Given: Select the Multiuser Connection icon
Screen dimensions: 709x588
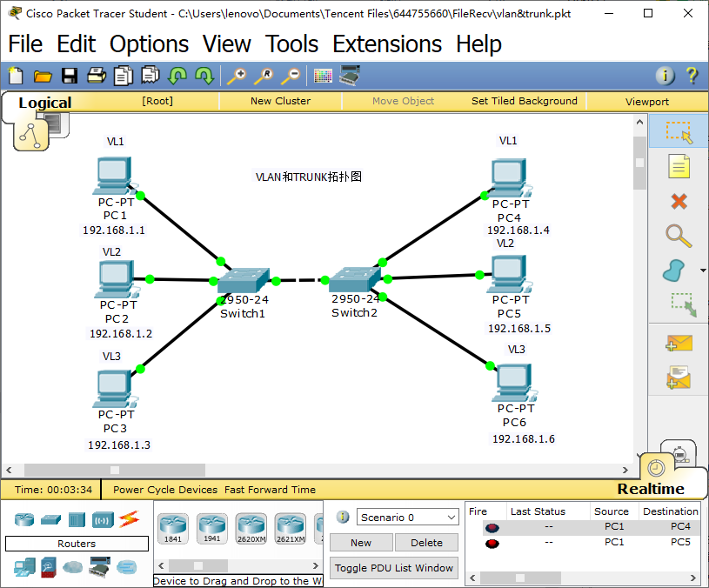Looking at the screenshot, I should [x=126, y=567].
